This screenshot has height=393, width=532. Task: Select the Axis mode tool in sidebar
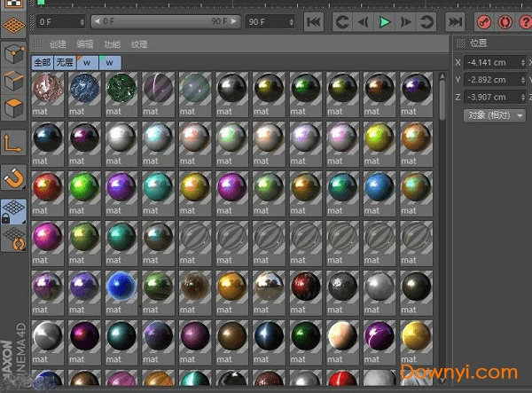(x=13, y=142)
